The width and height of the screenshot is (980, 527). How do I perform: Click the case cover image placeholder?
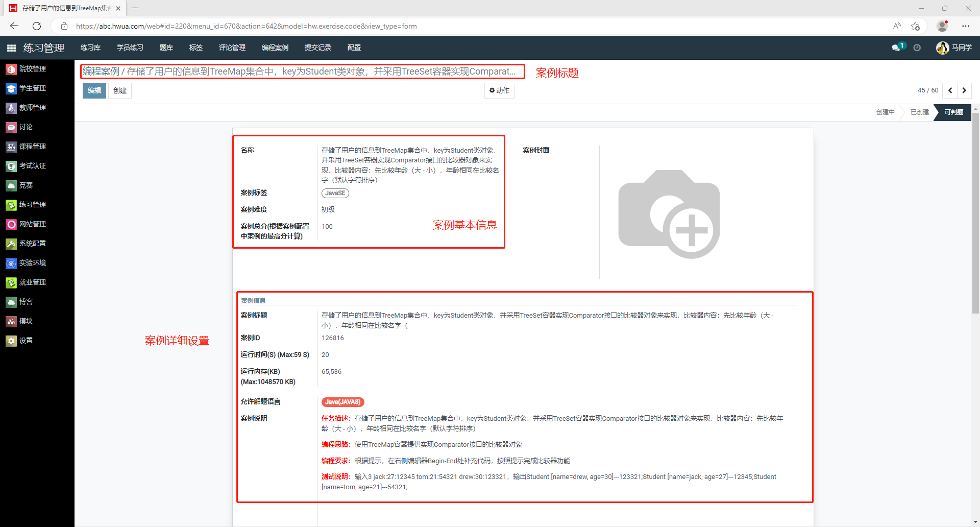[669, 214]
